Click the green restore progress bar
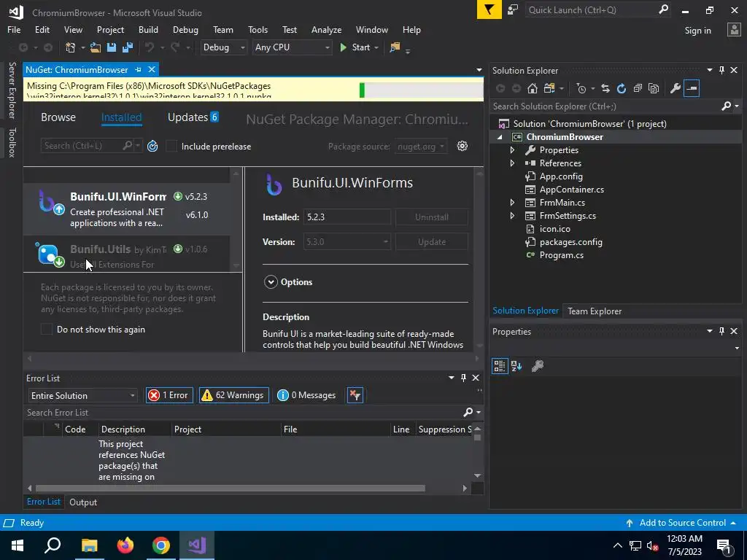Viewport: 747px width, 560px height. (362, 90)
